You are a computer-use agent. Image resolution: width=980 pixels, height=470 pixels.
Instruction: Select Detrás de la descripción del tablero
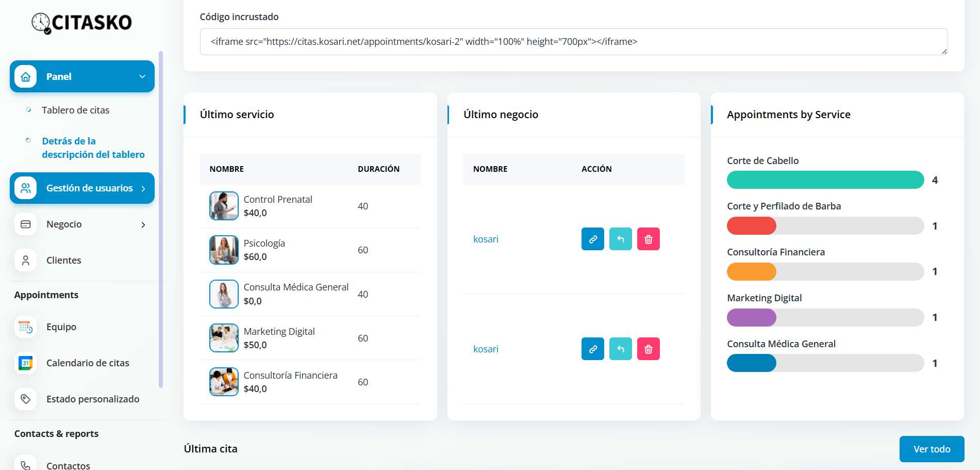93,148
